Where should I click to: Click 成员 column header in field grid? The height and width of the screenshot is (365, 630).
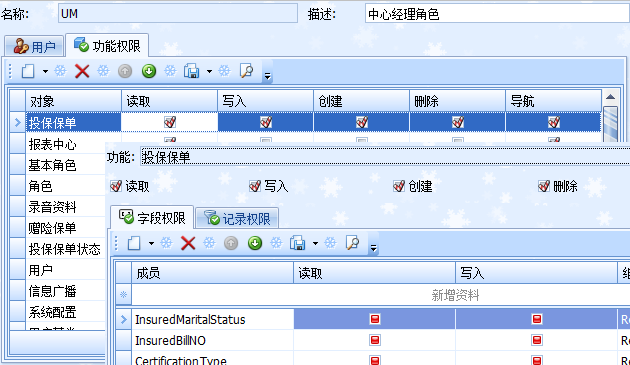[213, 273]
